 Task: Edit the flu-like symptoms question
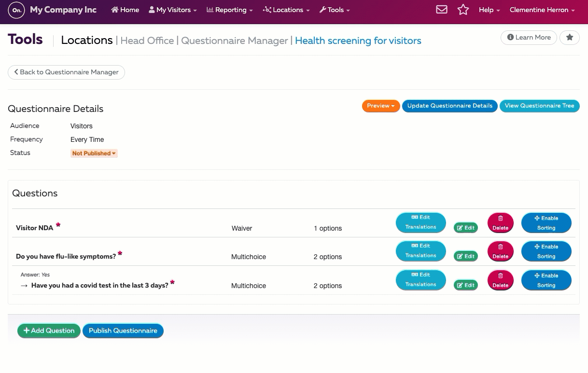click(465, 256)
